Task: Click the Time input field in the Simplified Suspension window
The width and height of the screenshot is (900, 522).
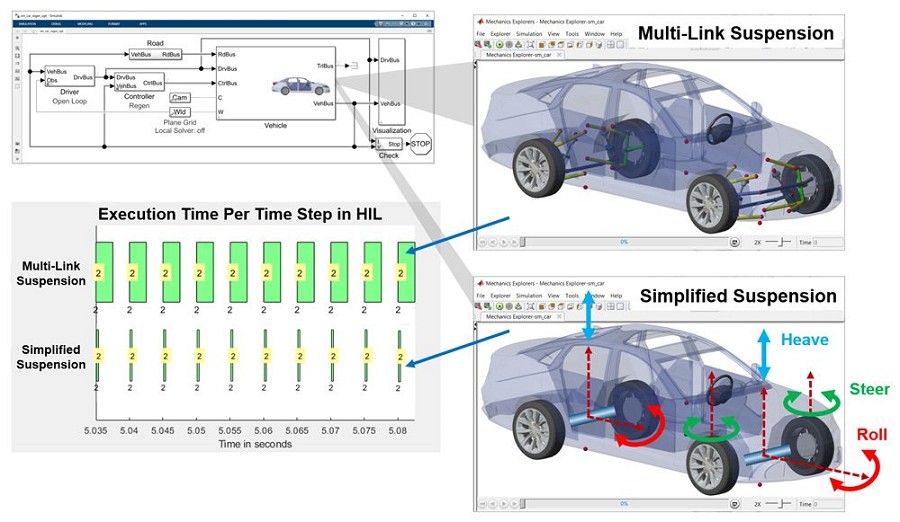Action: (x=827, y=504)
